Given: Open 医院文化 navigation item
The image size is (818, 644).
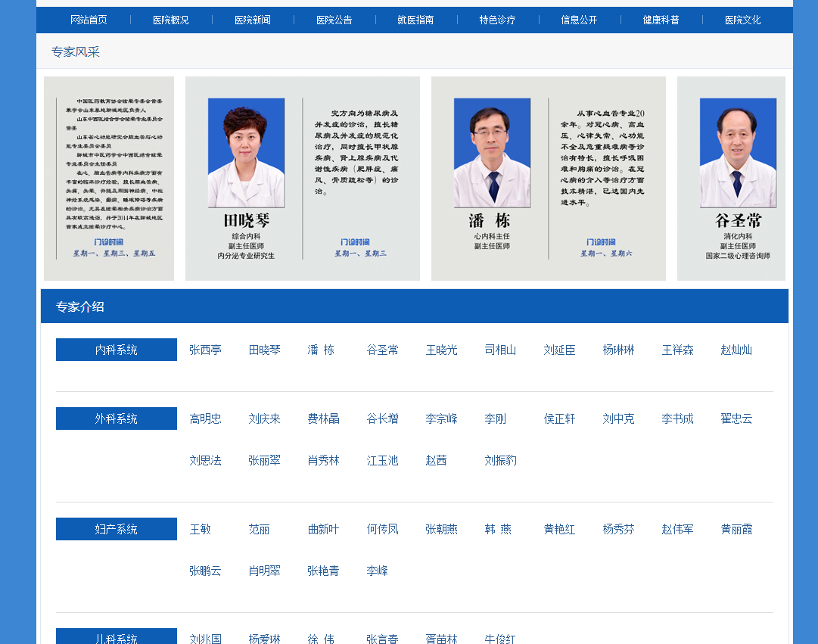Looking at the screenshot, I should pos(743,20).
